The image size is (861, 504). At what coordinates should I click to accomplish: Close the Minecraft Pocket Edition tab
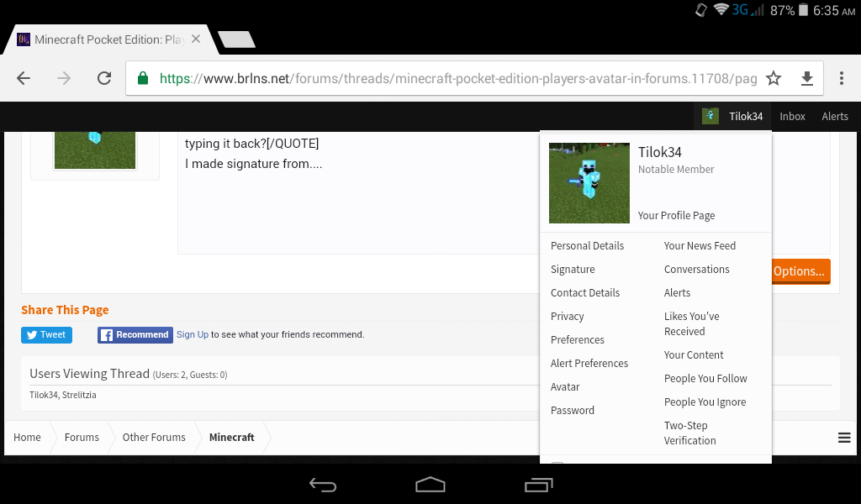click(196, 39)
